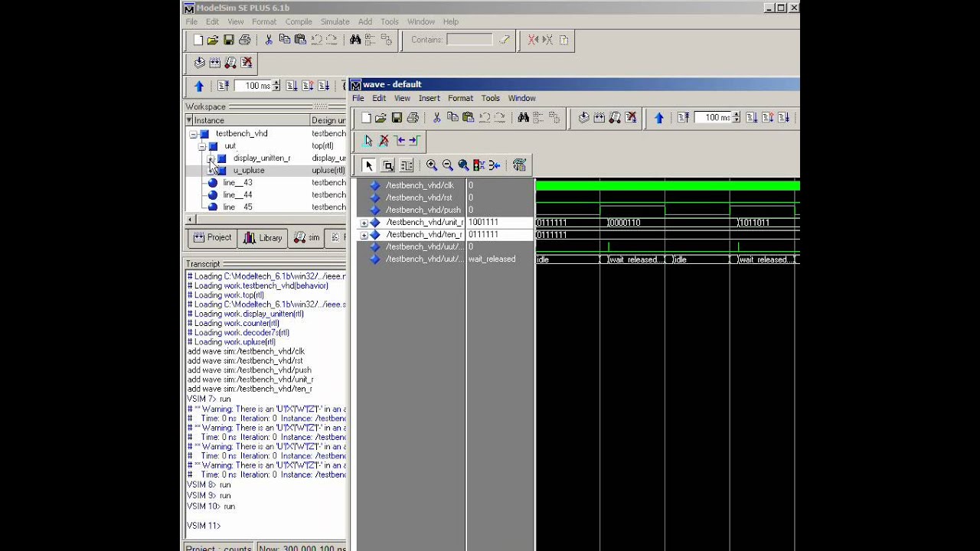Increase run length stepper in main toolbar

tap(276, 83)
